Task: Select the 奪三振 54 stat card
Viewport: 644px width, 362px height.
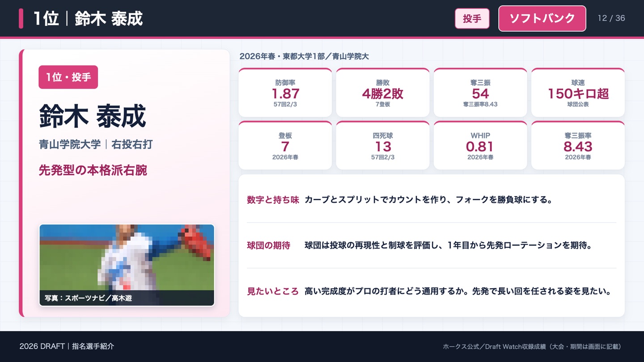Action: click(480, 93)
